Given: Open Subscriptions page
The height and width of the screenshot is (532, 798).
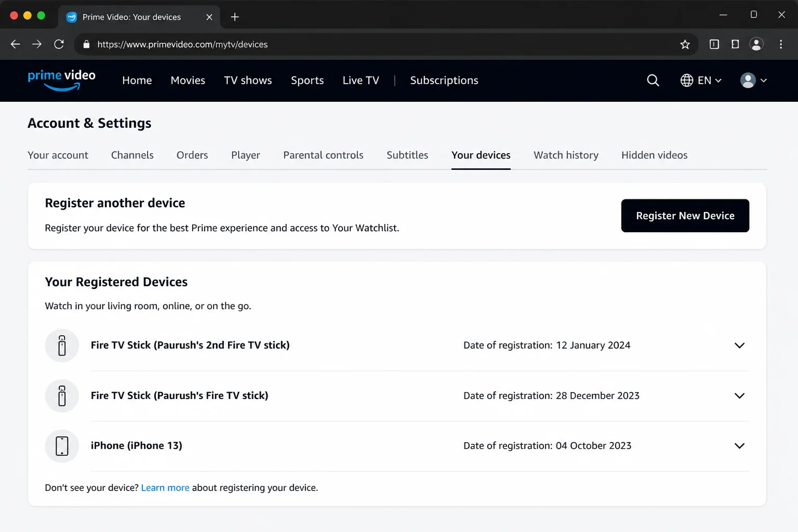Looking at the screenshot, I should click(444, 81).
